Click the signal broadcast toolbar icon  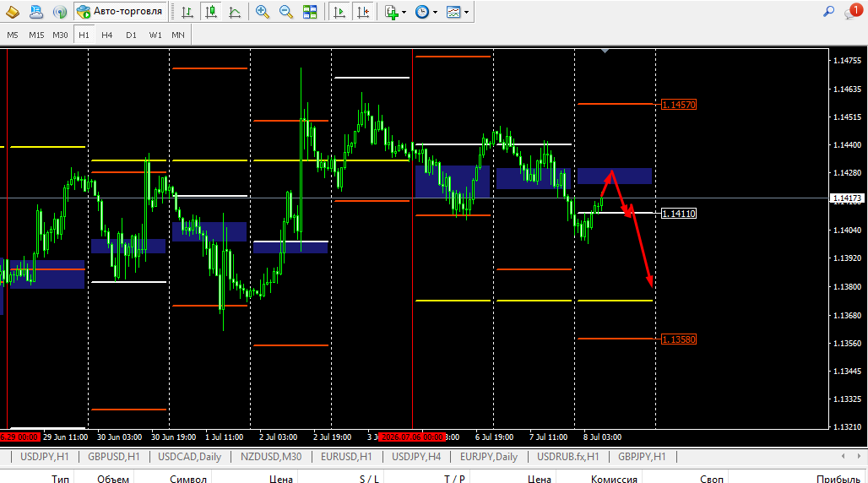60,12
